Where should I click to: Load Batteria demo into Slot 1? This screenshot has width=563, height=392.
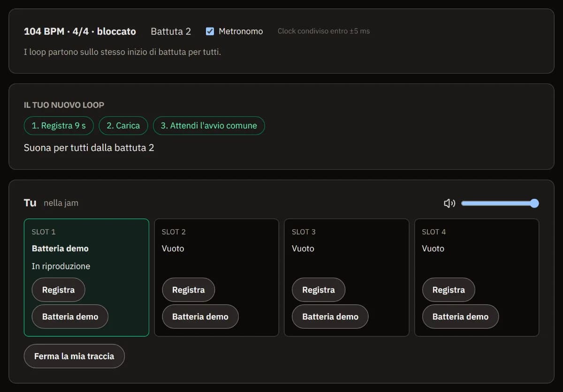pos(70,317)
